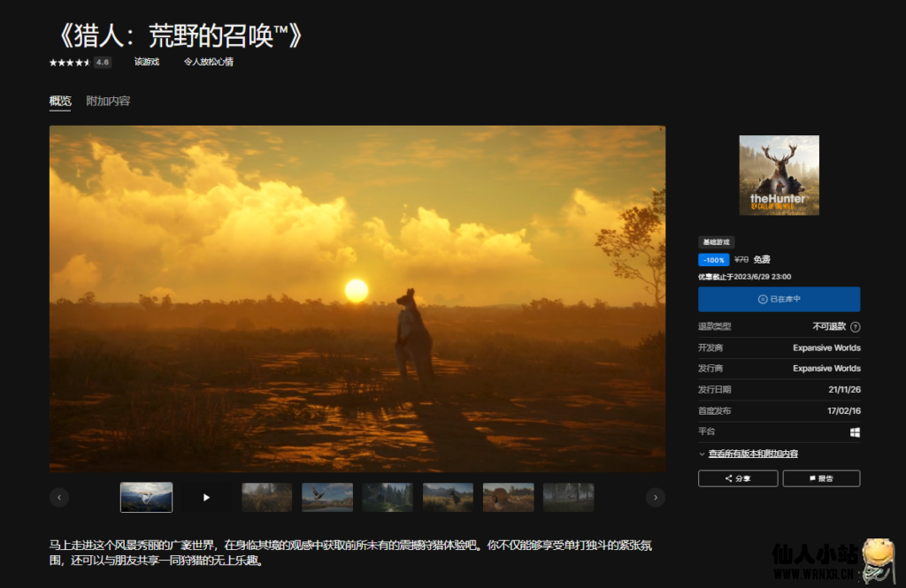Screen dimensions: 906x588
Task: Click the 分享 share button
Action: click(x=738, y=478)
